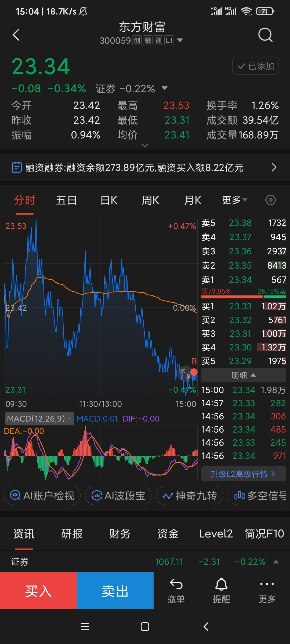
Task: Tap the current price 23.34
Action: click(41, 67)
